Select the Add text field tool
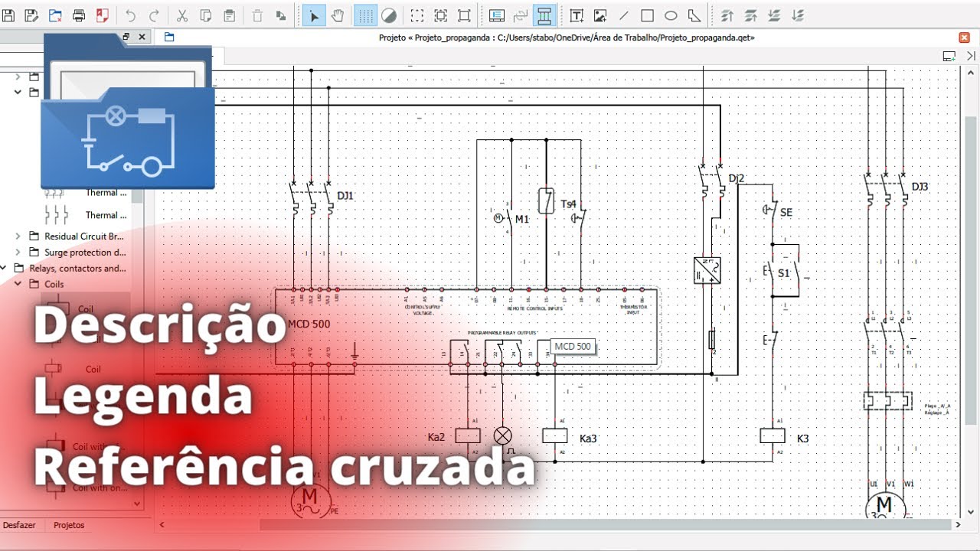Viewport: 980px width, 551px height. (577, 15)
